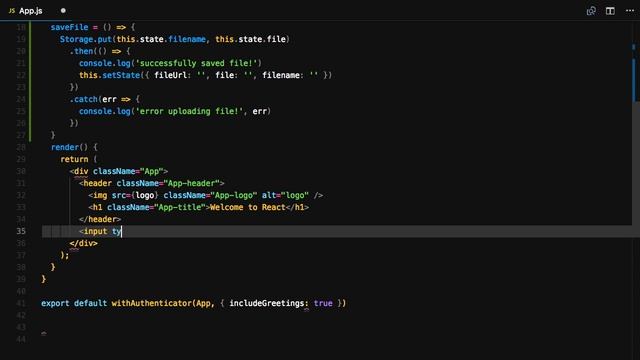Click the 'error uploading file!' string
This screenshot has width=640, height=360.
tap(189, 111)
